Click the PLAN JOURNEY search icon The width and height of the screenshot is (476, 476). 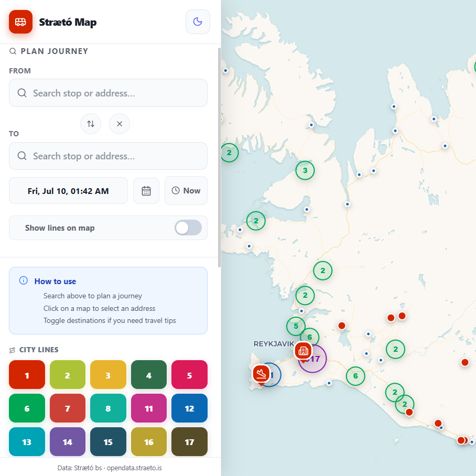(x=13, y=51)
